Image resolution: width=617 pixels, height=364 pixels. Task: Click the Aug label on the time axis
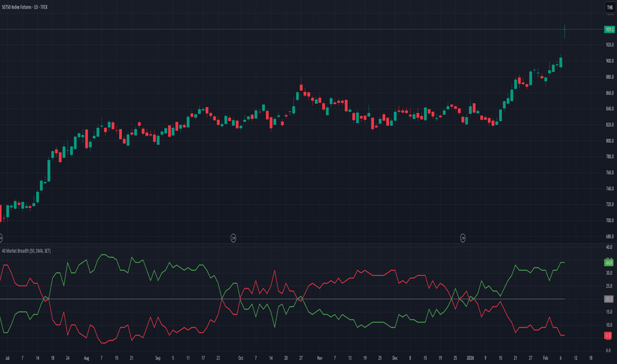coord(87,358)
